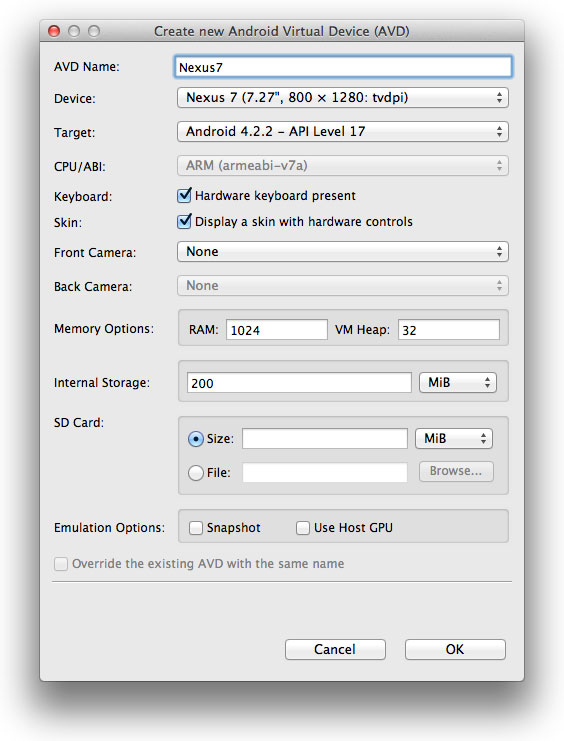Click the SD Card Size input field
Image resolution: width=564 pixels, height=741 pixels.
(x=325, y=439)
